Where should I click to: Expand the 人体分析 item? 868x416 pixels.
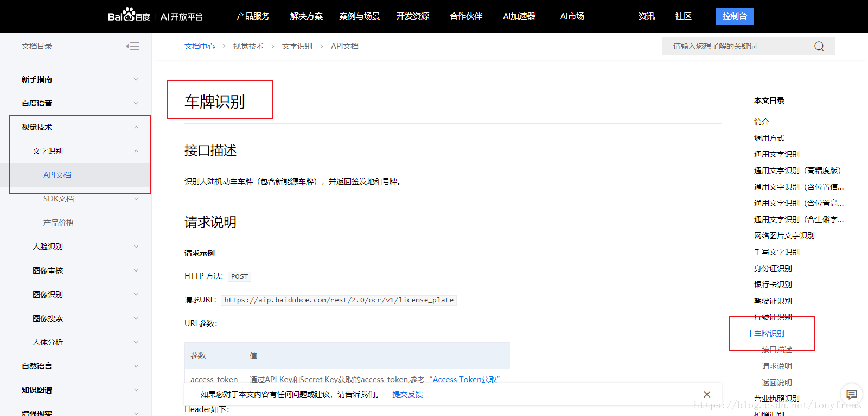click(136, 342)
